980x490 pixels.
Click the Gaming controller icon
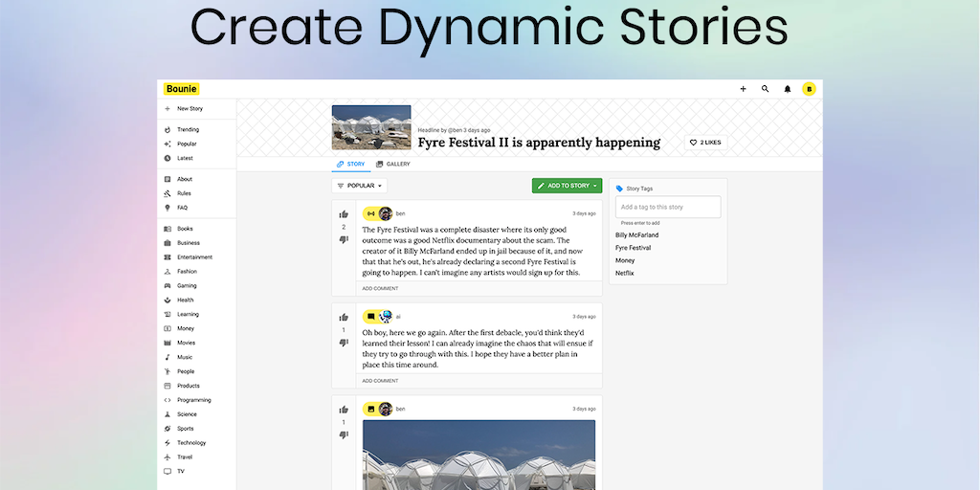tap(167, 285)
